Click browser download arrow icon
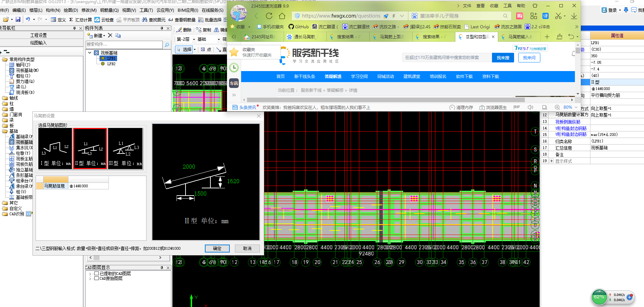Screen dimensions: 644x307 click(574, 16)
